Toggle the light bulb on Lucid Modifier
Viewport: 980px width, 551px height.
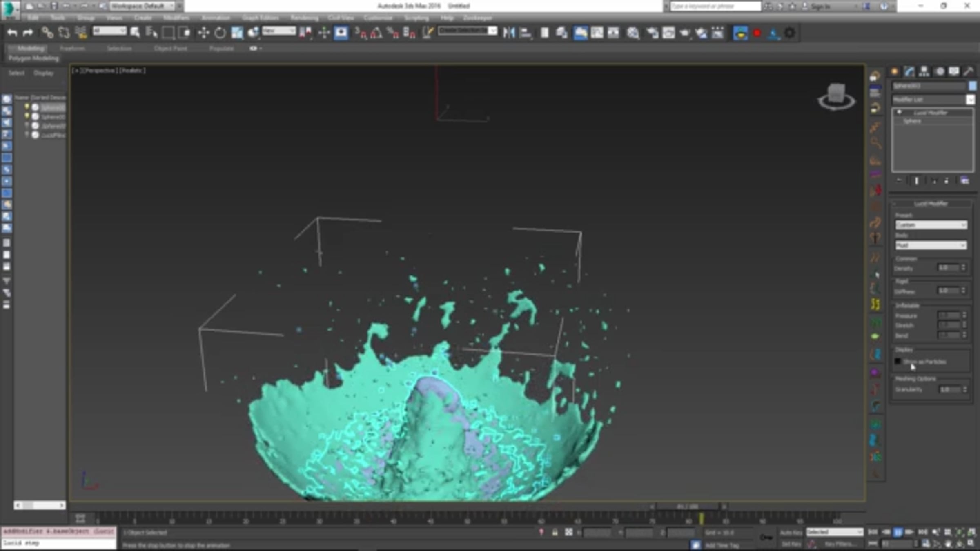click(x=899, y=112)
